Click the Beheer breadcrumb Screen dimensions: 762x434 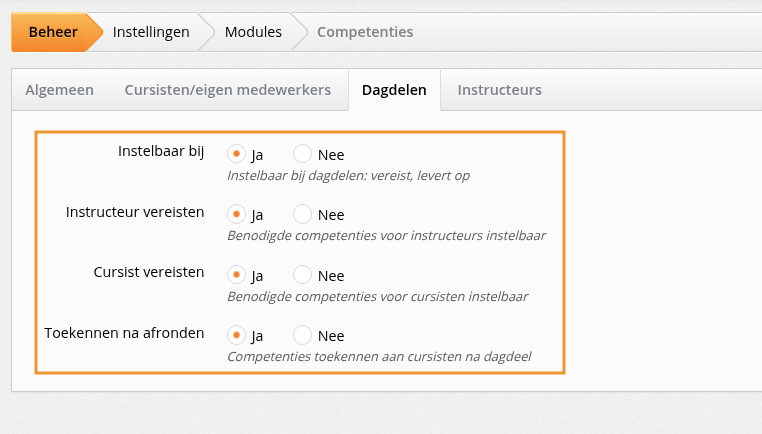pos(53,32)
